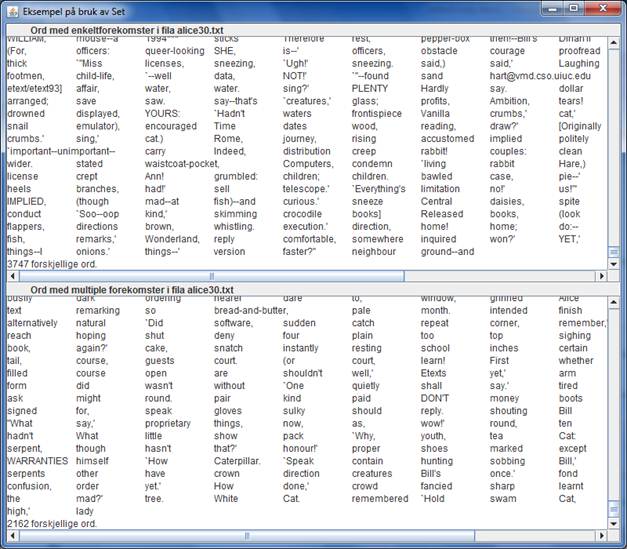Click the bottom pane's vertical scrollbar thumb
The height and width of the screenshot is (549, 627).
point(613,509)
